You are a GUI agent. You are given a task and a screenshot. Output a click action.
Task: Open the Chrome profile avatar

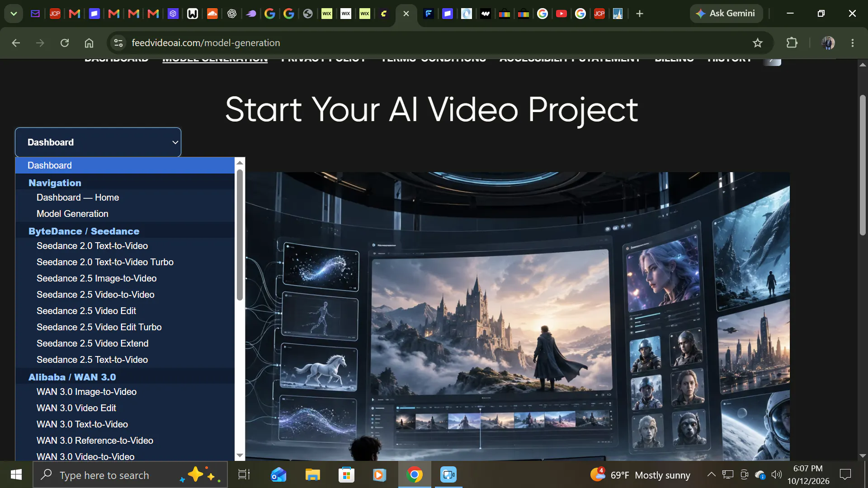pyautogui.click(x=828, y=43)
